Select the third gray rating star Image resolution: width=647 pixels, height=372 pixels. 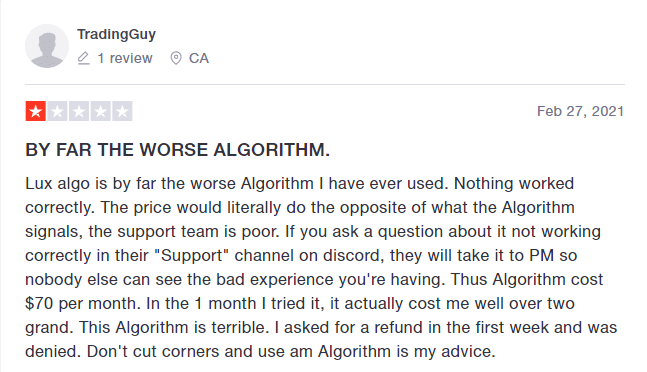[79, 111]
